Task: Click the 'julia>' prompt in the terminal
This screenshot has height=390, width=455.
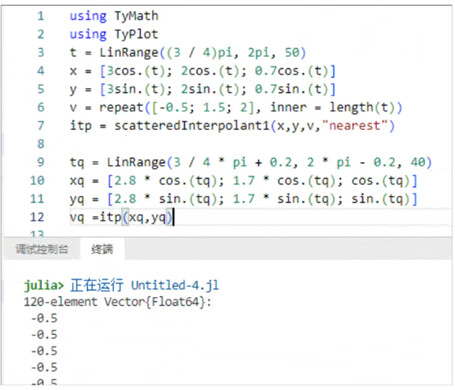Action: tap(43, 286)
